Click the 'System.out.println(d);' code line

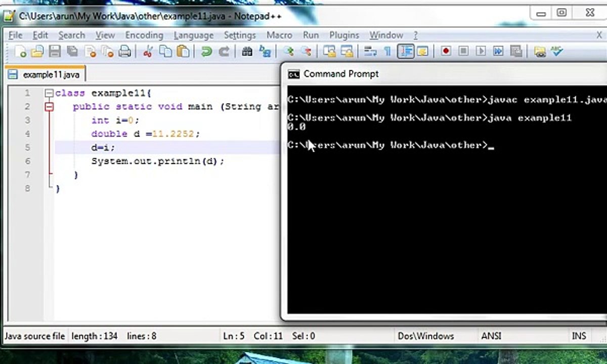[x=158, y=161]
